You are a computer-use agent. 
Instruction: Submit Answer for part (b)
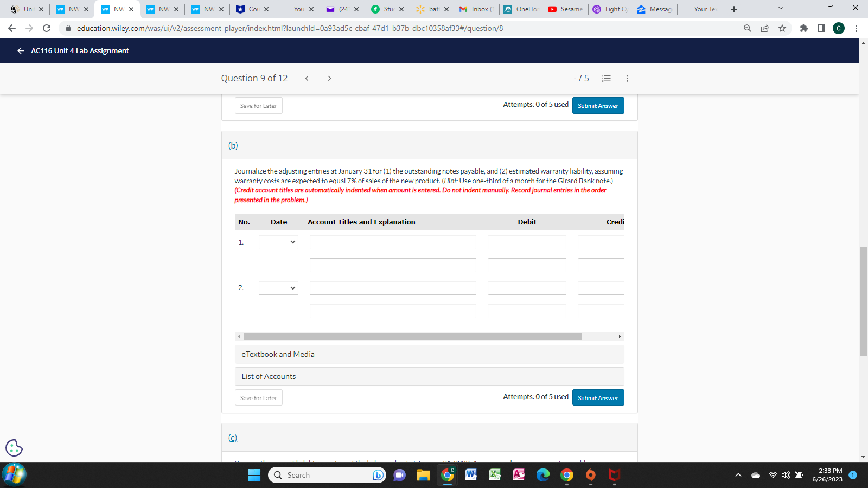point(598,397)
